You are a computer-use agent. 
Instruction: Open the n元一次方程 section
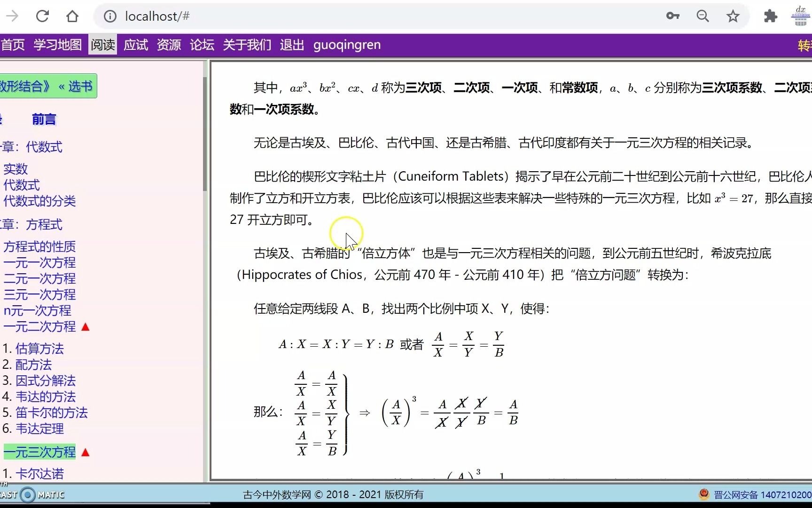[38, 310]
